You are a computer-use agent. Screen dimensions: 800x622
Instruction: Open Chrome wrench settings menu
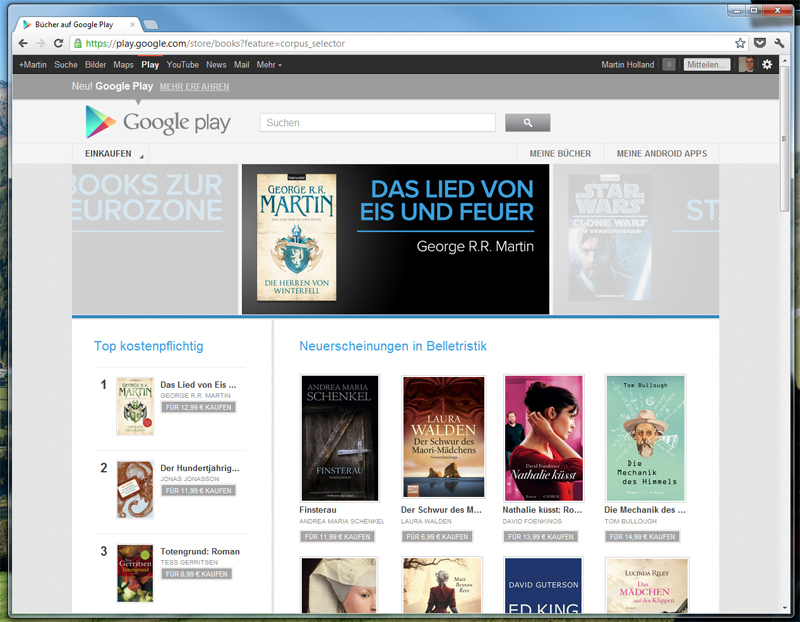(x=779, y=43)
